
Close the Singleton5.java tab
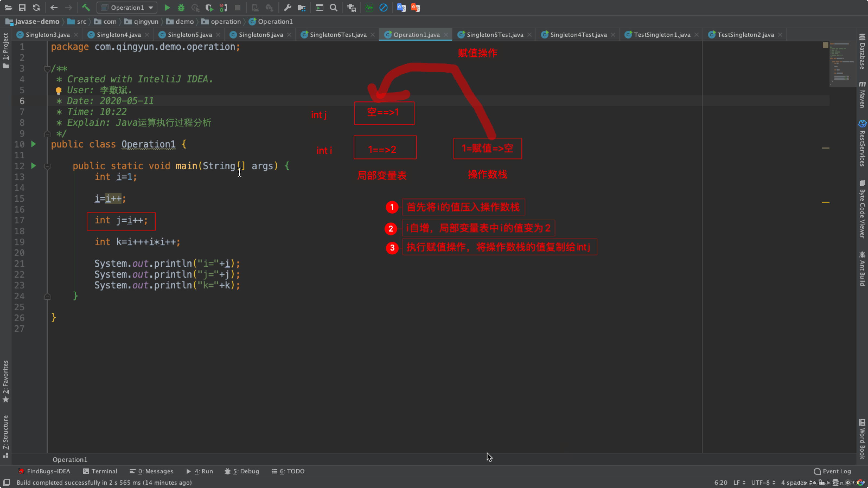pyautogui.click(x=218, y=35)
